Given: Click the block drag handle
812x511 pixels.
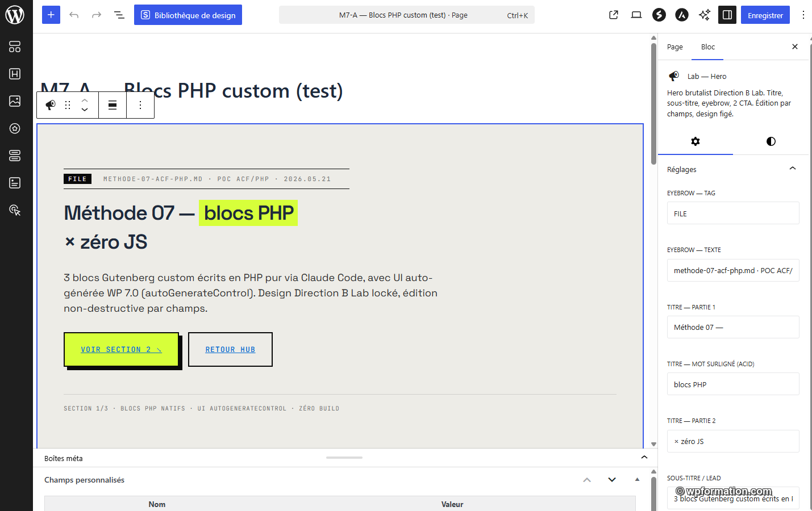Looking at the screenshot, I should [68, 104].
